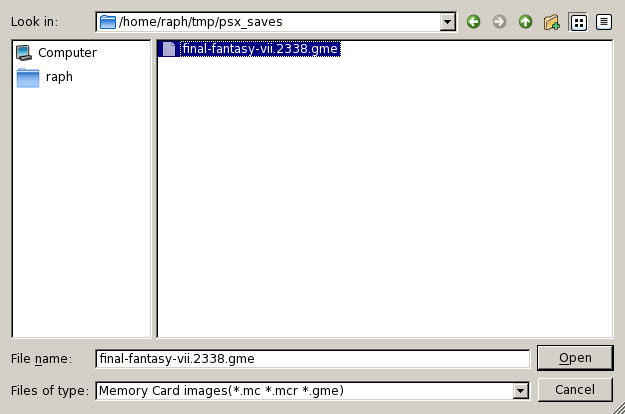The height and width of the screenshot is (414, 625).
Task: Click the blue raph folder icon
Action: click(x=28, y=77)
